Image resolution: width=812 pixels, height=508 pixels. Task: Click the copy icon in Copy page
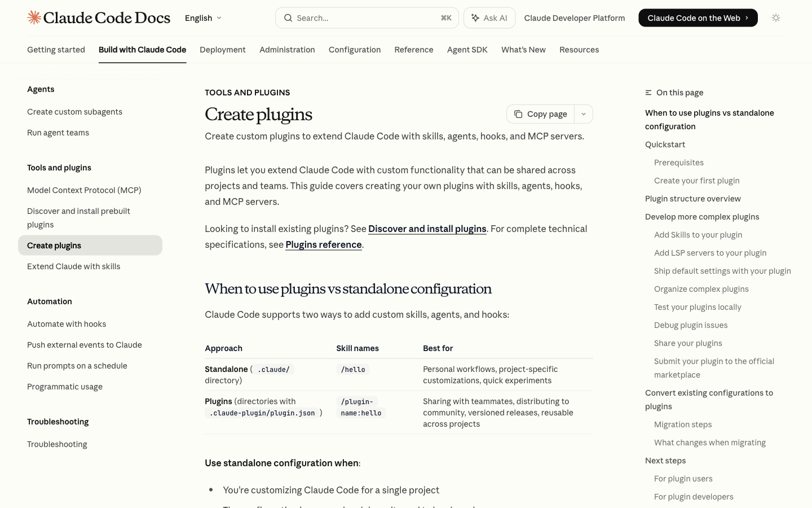pos(518,114)
